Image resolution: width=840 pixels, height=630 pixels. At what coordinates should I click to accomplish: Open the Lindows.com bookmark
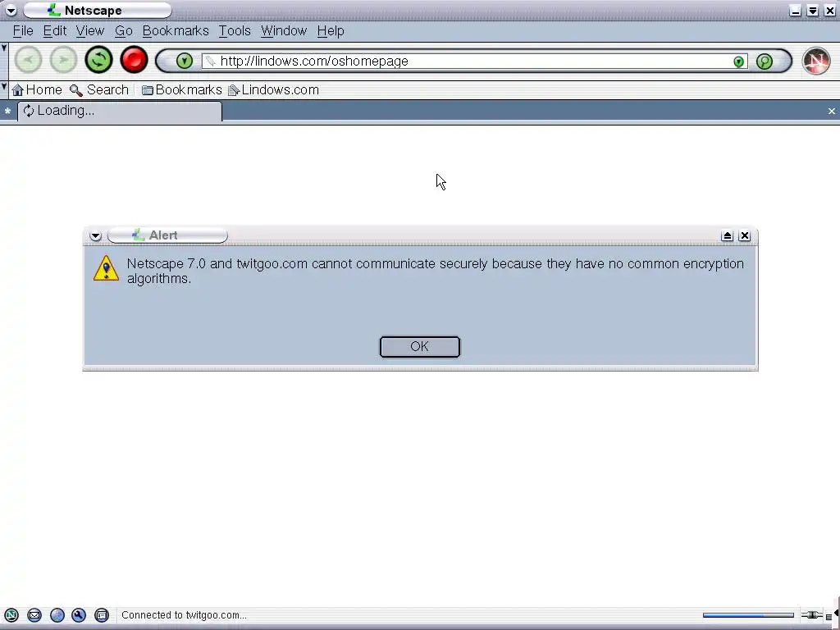[x=273, y=90]
